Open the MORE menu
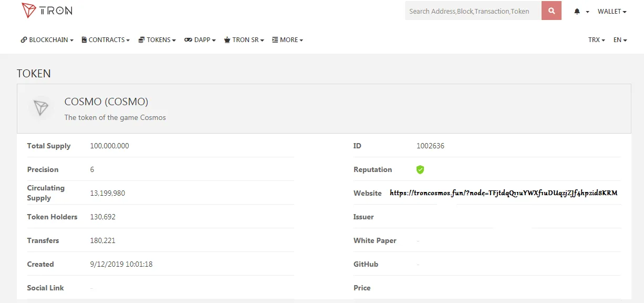This screenshot has height=303, width=644. click(288, 40)
